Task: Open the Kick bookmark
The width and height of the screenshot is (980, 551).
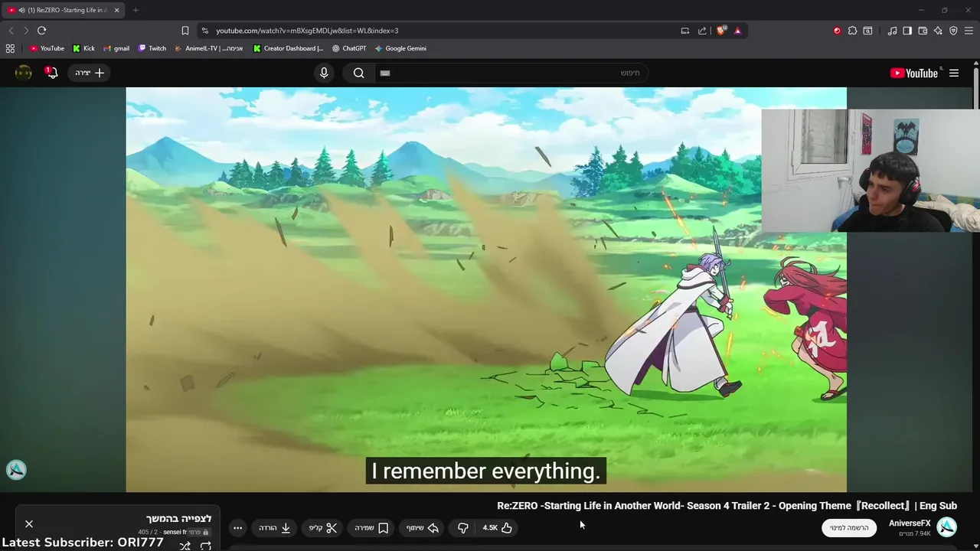Action: [83, 48]
